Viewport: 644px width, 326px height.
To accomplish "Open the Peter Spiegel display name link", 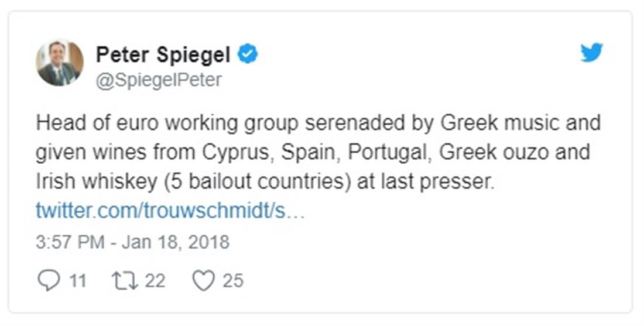I will point(163,55).
